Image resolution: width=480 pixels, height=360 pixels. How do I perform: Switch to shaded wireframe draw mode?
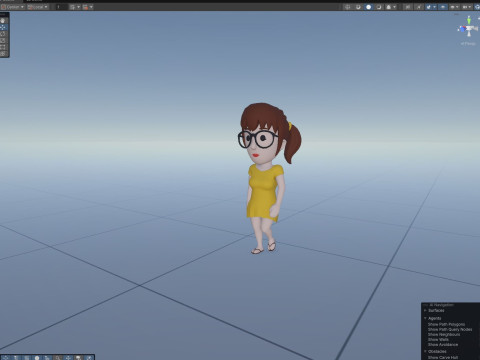coord(358,7)
